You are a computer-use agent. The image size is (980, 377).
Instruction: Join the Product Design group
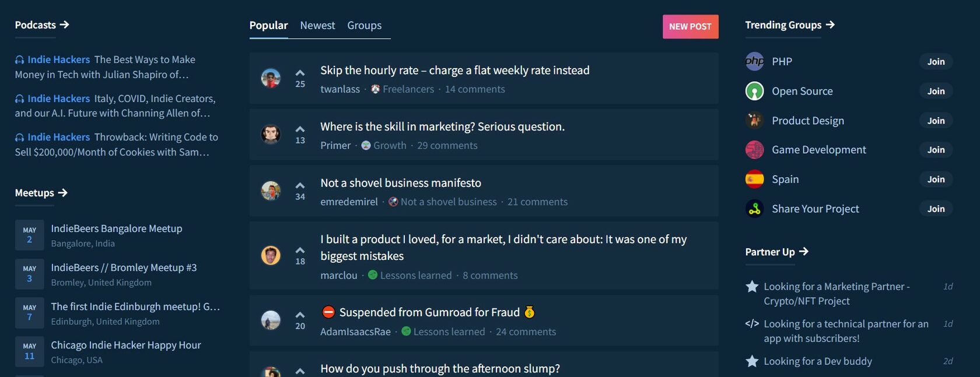tap(936, 121)
